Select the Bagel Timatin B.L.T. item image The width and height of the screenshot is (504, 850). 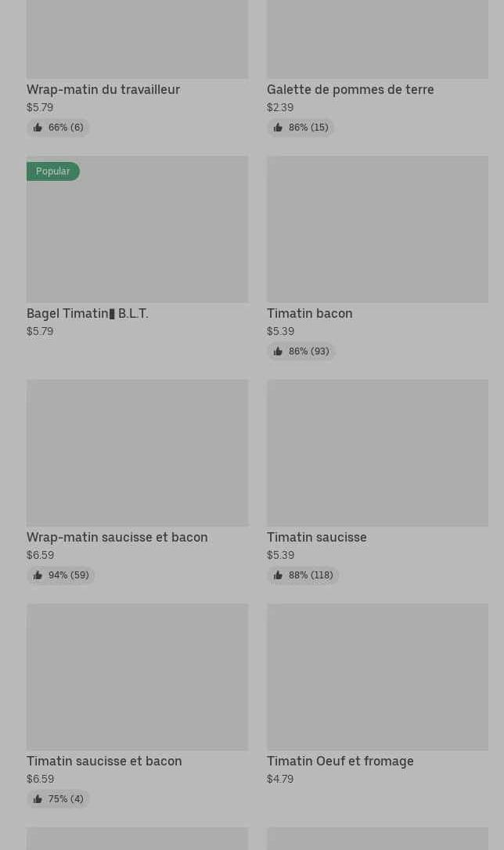[x=138, y=229]
